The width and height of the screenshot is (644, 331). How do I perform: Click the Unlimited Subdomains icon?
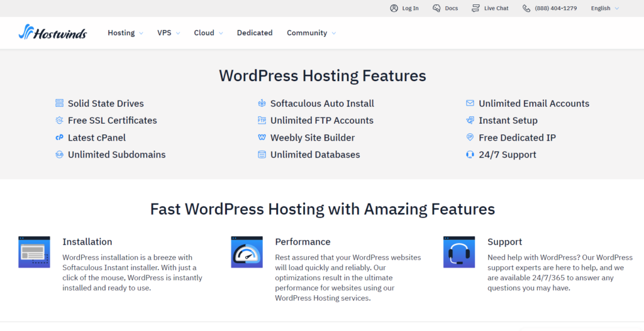click(x=60, y=155)
